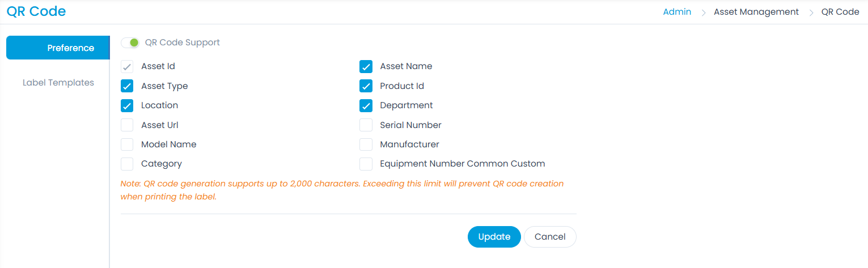Toggle the QR Code Support switch
Screen dimensions: 868x268
(x=130, y=42)
